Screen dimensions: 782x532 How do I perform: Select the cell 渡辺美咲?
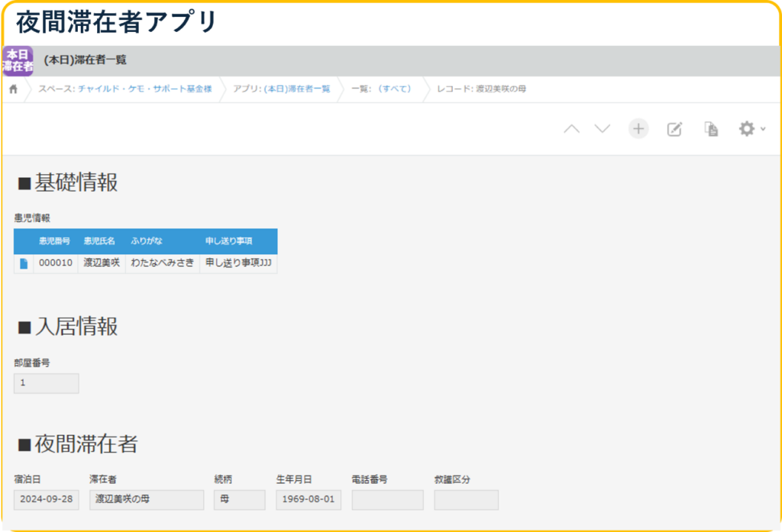102,263
